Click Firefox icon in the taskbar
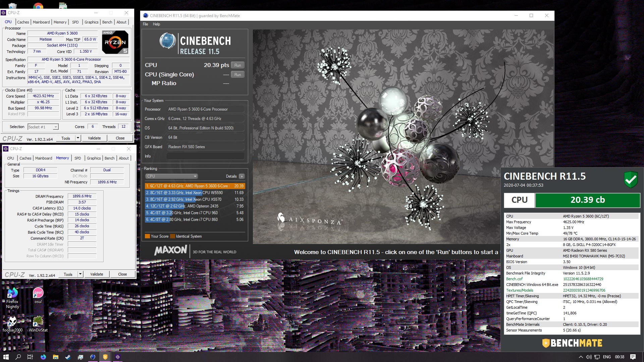This screenshot has height=362, width=644. (43, 357)
